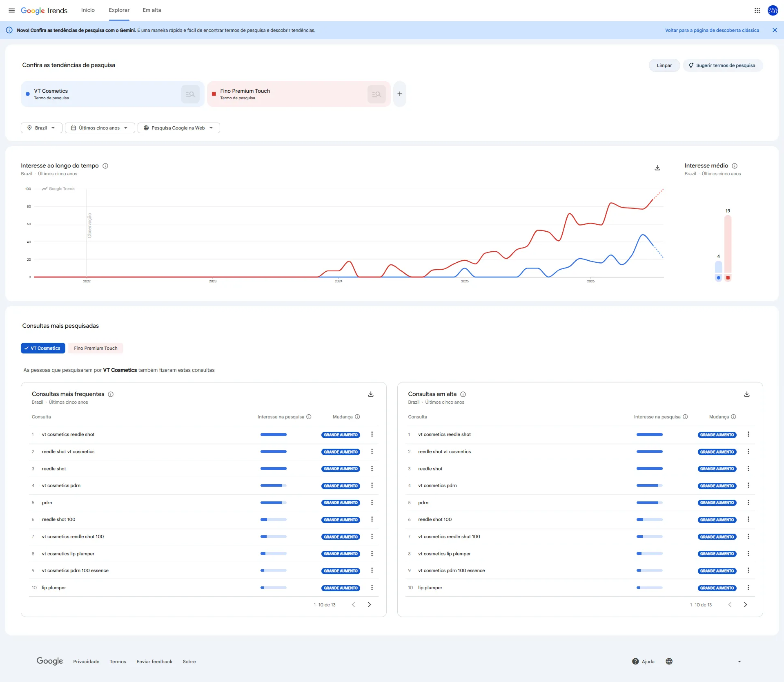Show info for Interesse na pesquisa in rising queries
Screen dimensions: 784x682
[x=685, y=417]
